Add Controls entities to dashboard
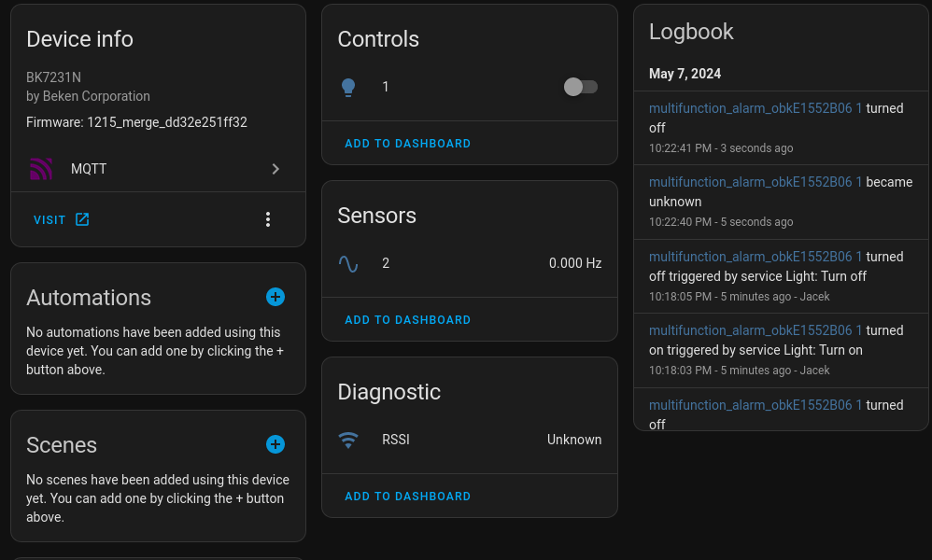932x560 pixels. coord(408,144)
